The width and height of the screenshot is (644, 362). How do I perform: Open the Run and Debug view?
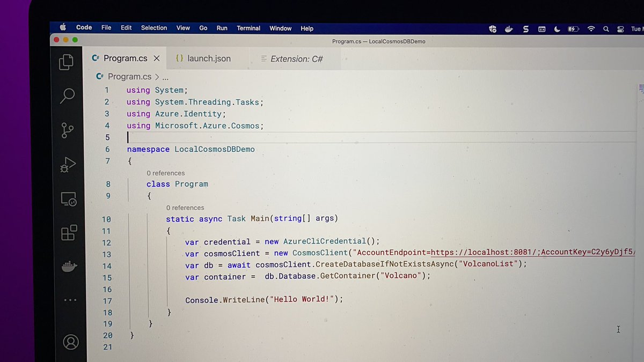(68, 165)
